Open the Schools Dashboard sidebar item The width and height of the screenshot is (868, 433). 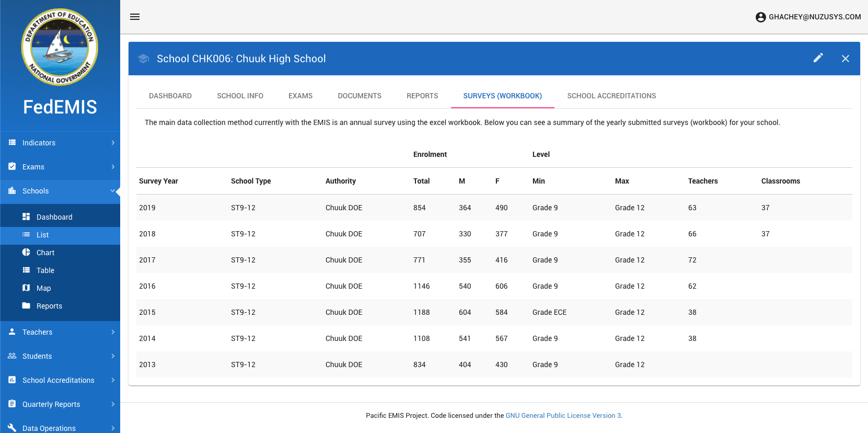pyautogui.click(x=54, y=217)
